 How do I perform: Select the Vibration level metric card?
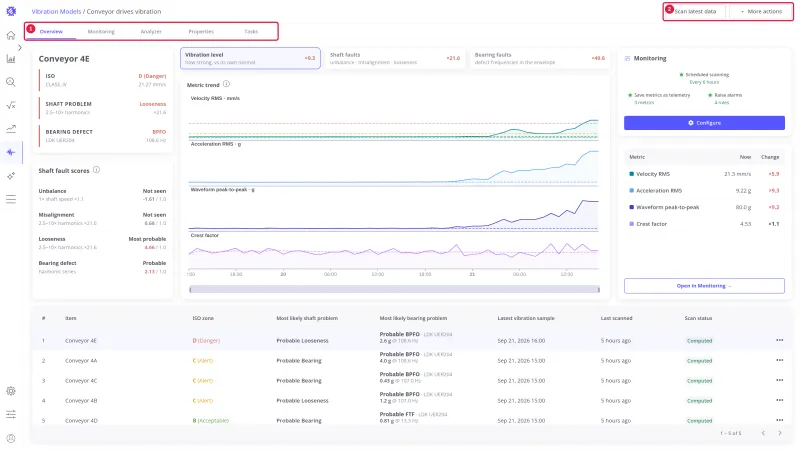[250, 58]
